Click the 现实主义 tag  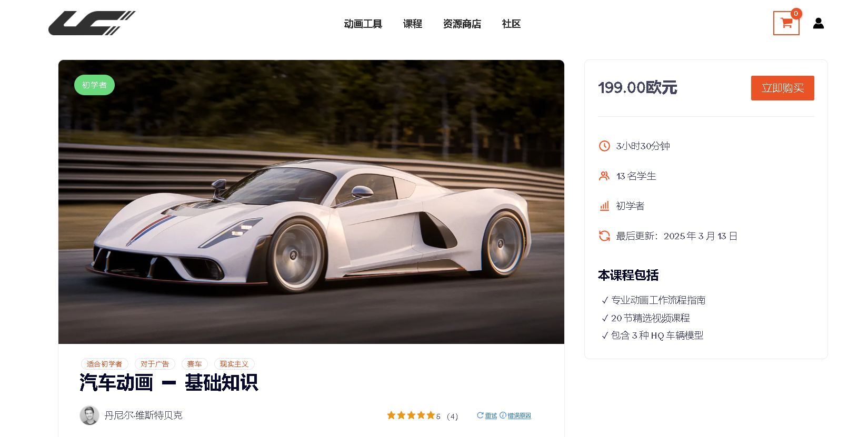(x=234, y=364)
